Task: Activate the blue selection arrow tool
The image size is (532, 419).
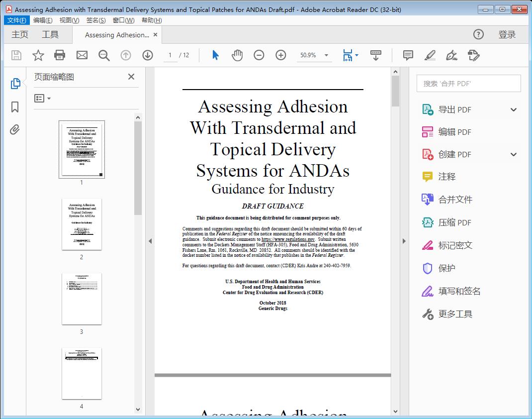Action: pyautogui.click(x=215, y=55)
